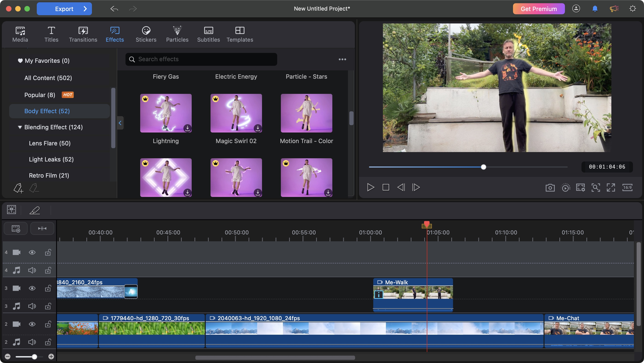The image size is (644, 363).
Task: Lock video track 4
Action: pyautogui.click(x=48, y=252)
